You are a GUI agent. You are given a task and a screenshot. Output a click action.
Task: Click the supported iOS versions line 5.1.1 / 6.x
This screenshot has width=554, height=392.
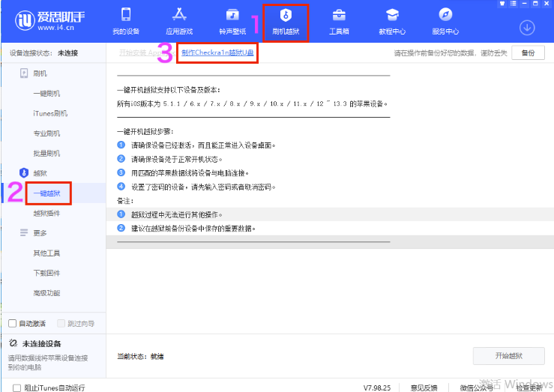253,104
